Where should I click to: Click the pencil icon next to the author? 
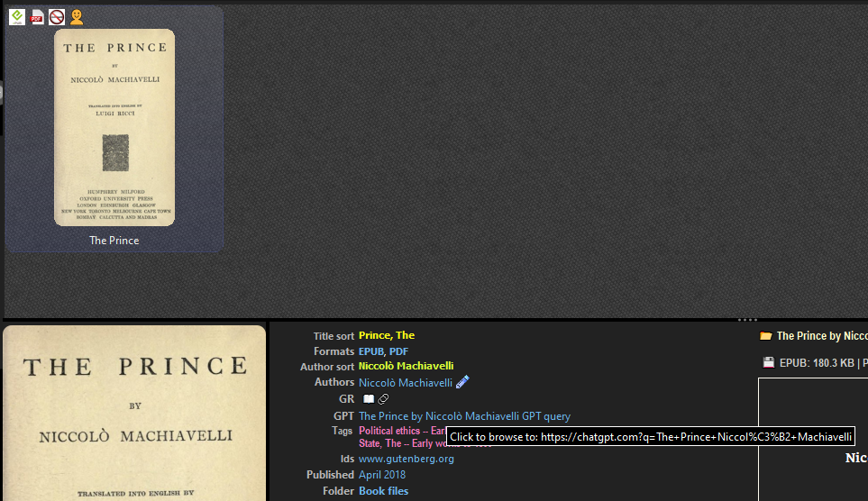462,382
